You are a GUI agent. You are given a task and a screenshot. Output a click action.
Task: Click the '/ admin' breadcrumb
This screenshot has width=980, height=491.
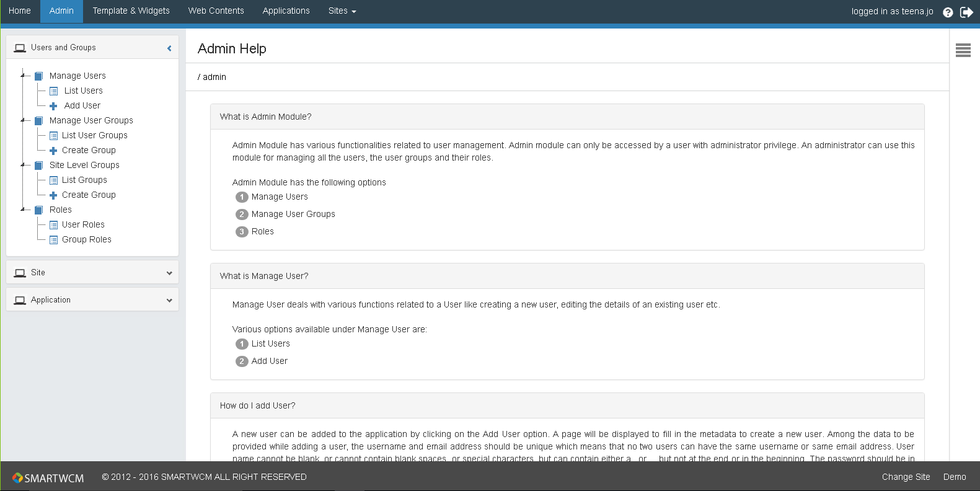tap(212, 77)
